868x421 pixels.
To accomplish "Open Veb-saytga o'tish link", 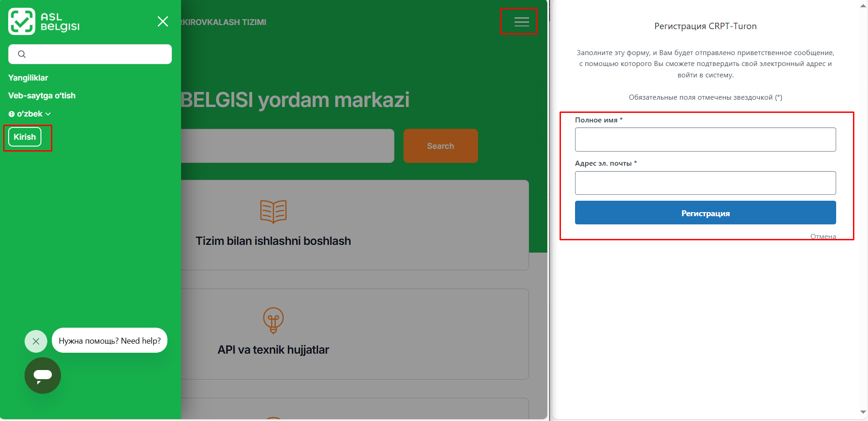I will [x=42, y=96].
